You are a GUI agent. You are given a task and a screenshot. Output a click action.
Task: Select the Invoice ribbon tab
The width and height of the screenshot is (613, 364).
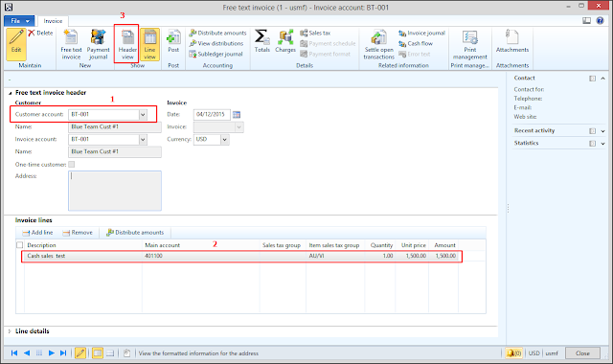[x=53, y=21]
